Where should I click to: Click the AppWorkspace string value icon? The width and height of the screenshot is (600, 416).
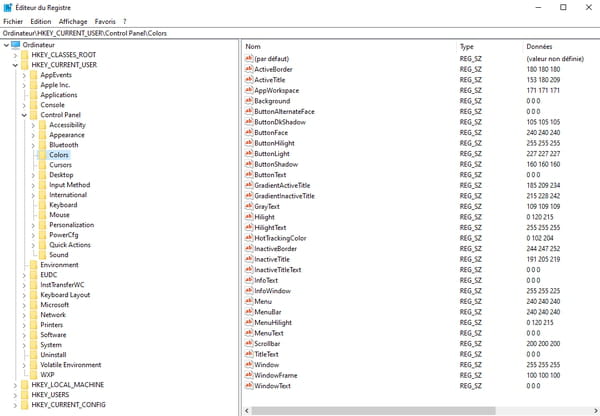(x=249, y=90)
